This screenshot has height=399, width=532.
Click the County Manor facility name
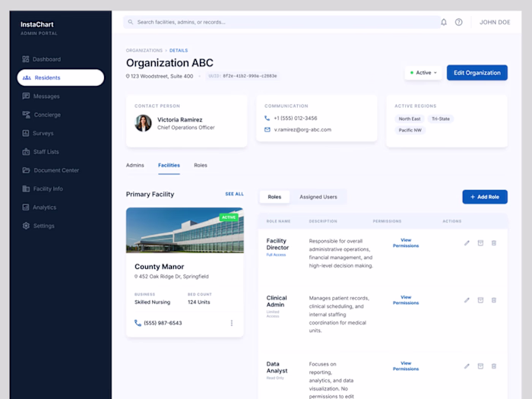coord(159,267)
